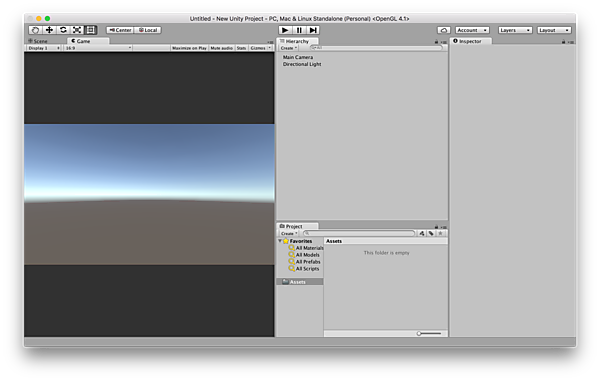Image resolution: width=600 pixels, height=381 pixels.
Task: Select Favorites star item
Action: (x=297, y=241)
